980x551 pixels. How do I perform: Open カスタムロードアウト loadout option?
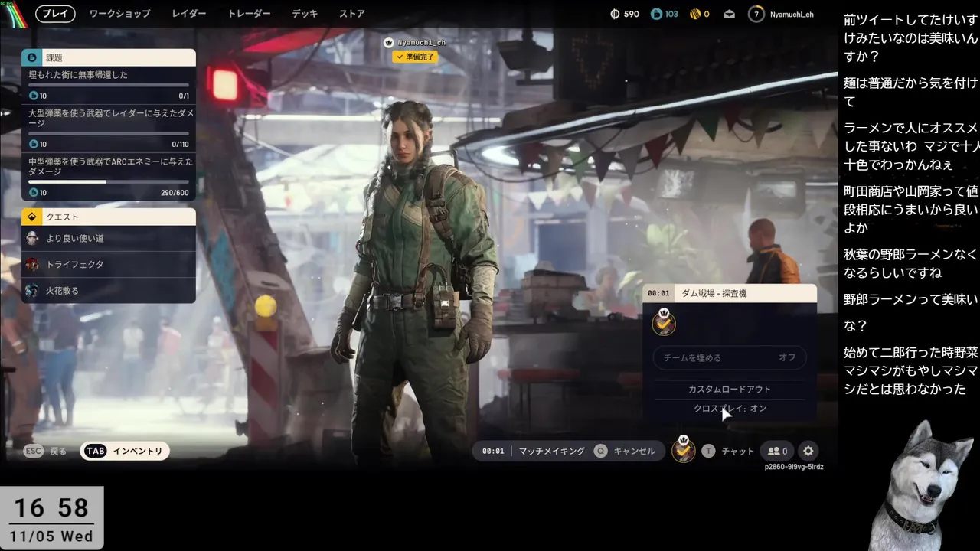pyautogui.click(x=729, y=389)
